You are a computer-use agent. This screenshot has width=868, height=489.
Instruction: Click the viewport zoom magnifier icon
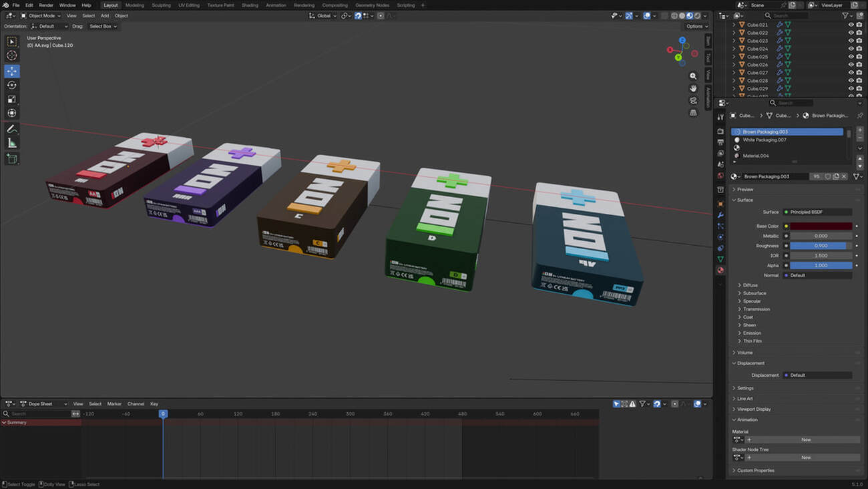693,76
